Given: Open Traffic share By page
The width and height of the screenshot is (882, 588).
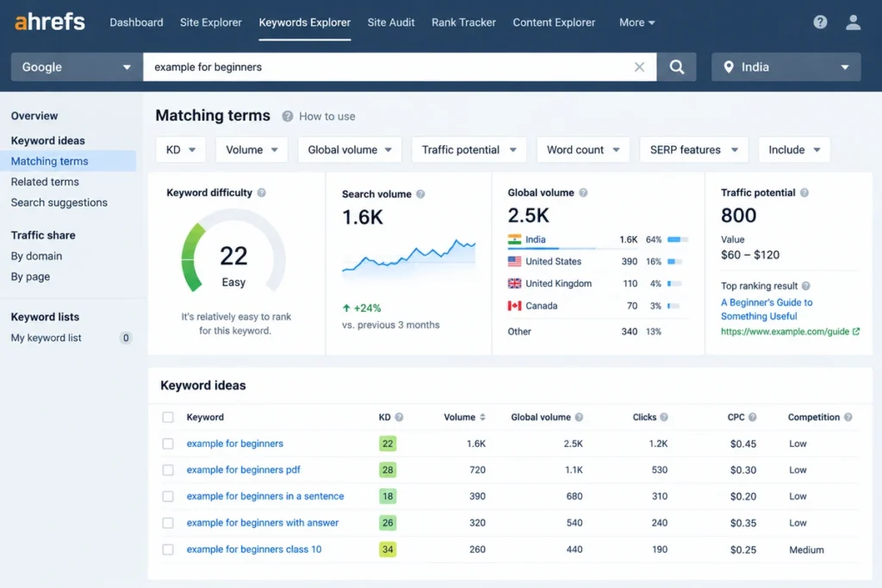Looking at the screenshot, I should [30, 276].
